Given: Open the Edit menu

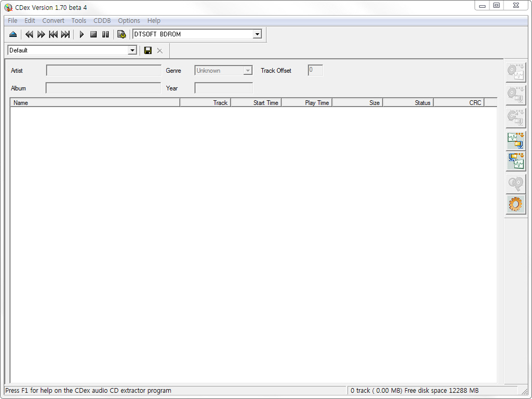Looking at the screenshot, I should [x=30, y=21].
